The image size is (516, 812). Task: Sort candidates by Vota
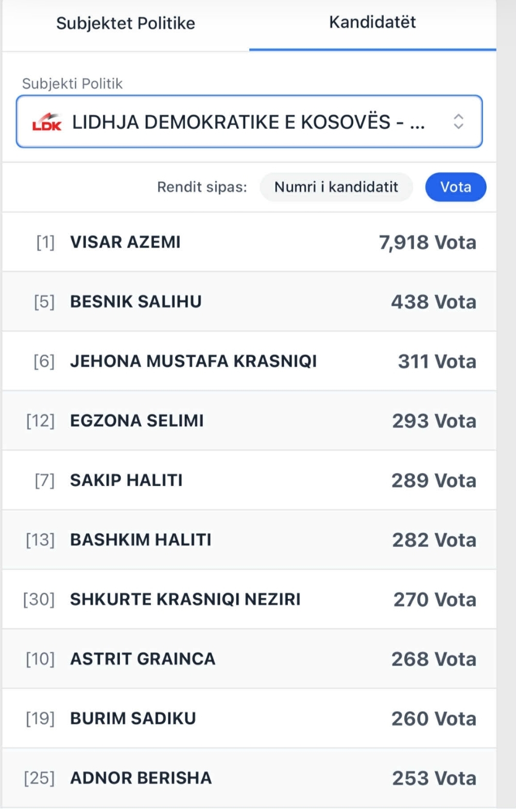(x=455, y=187)
